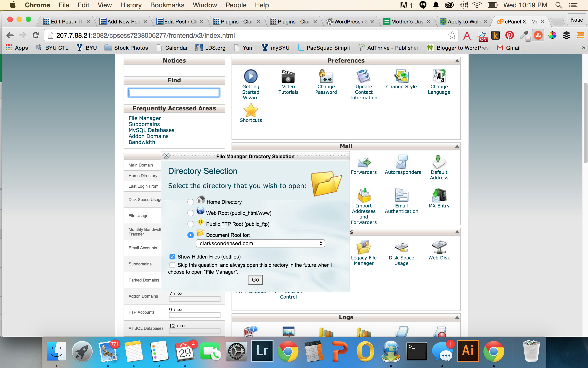Open the Web Disk icon
The height and width of the screenshot is (368, 588).
coord(439,247)
